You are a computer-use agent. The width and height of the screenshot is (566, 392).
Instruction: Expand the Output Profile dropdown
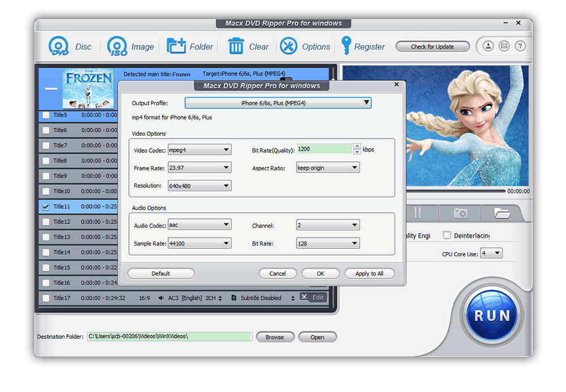coord(278,103)
